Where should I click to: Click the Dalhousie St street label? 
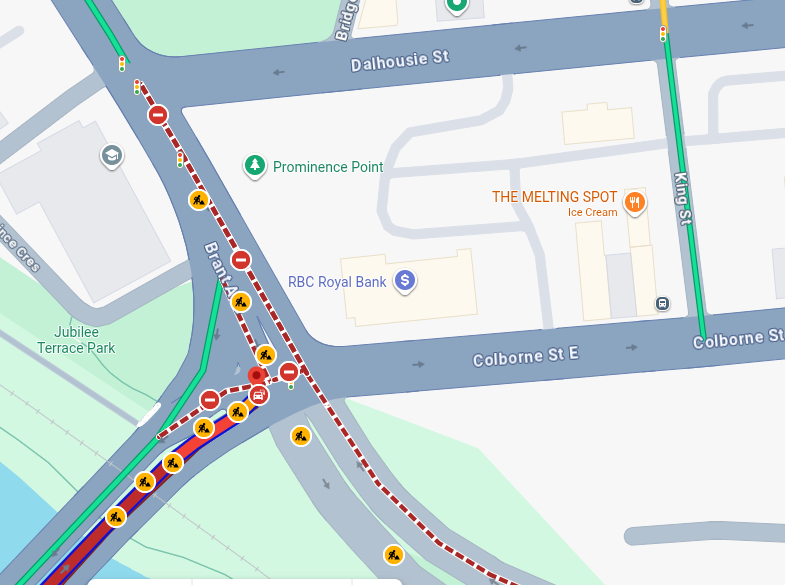pyautogui.click(x=400, y=61)
